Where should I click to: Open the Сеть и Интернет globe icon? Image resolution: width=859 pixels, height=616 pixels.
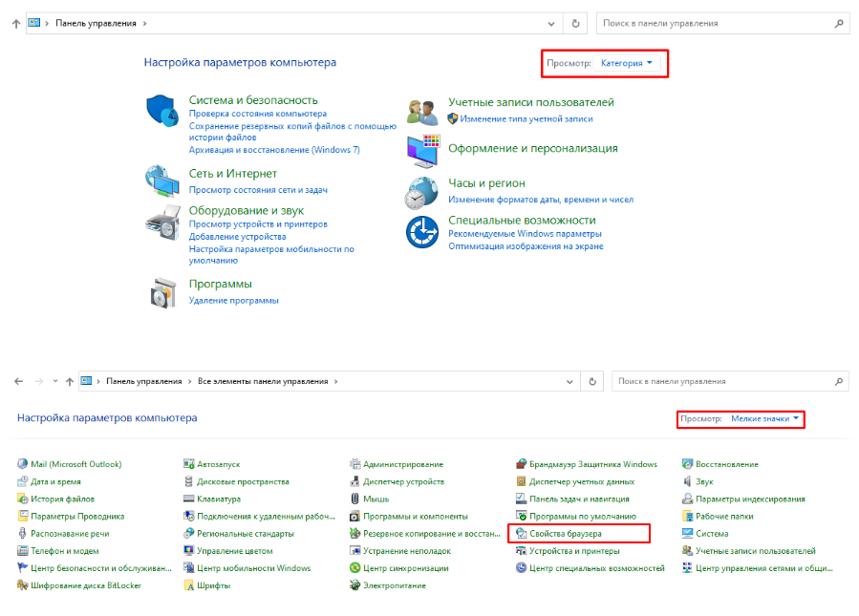pos(161,179)
